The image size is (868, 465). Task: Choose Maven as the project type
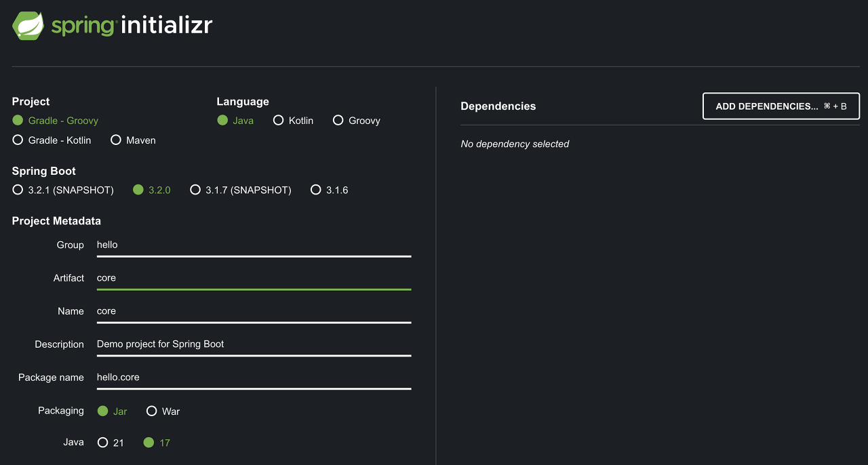click(x=133, y=140)
